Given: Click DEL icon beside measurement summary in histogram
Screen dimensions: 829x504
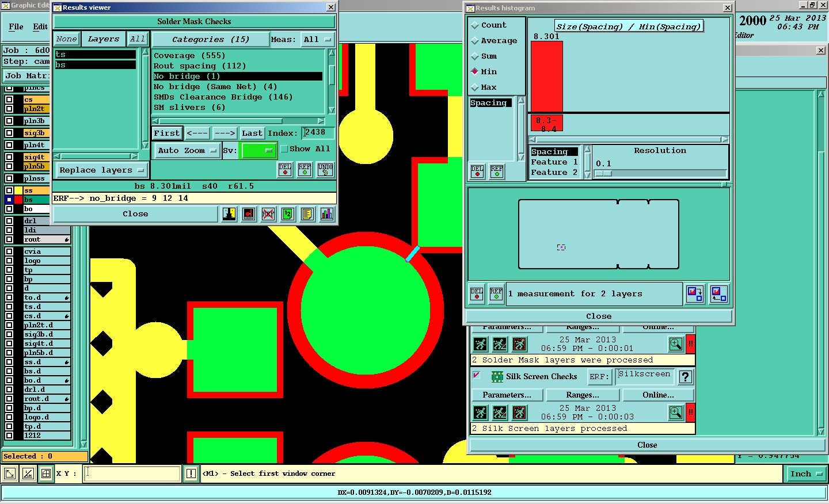Looking at the screenshot, I should tap(477, 294).
